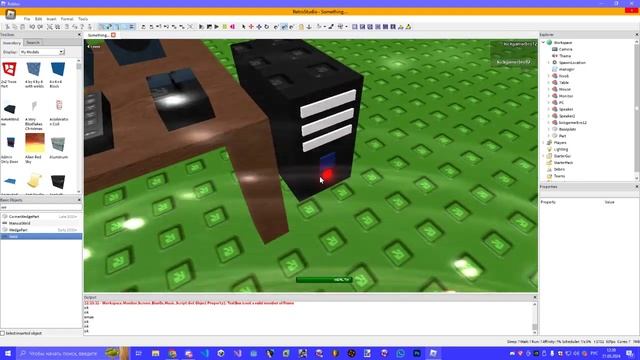Viewport: 640px width, 360px height.
Task: Open the Insert menu
Action: pyautogui.click(x=51, y=19)
